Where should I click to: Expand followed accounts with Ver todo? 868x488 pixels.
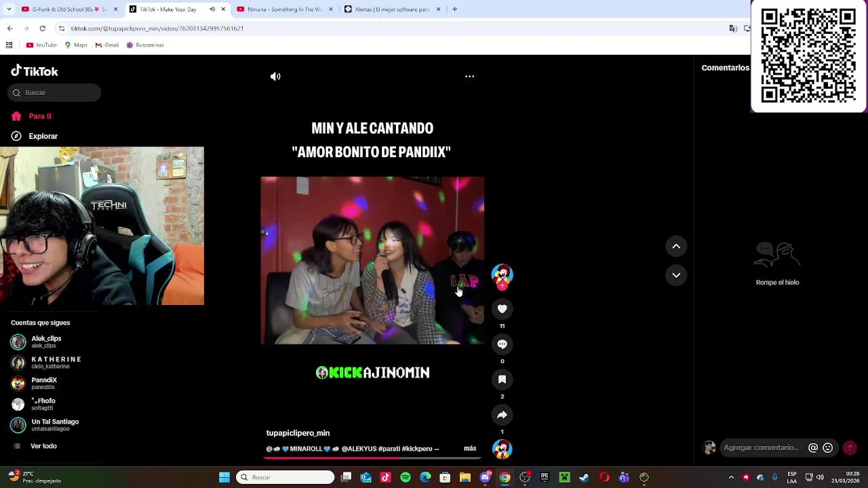coord(35,446)
